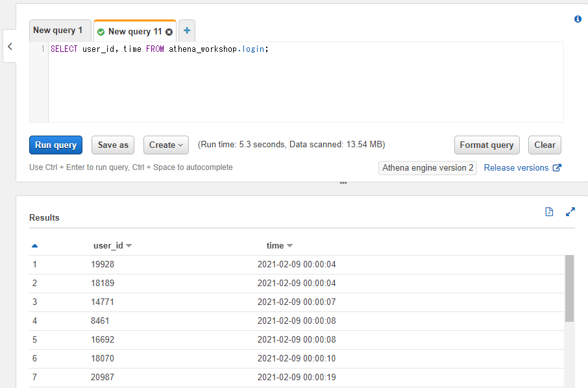This screenshot has height=388, width=588.
Task: Expand Results panel to full screen
Action: click(570, 212)
